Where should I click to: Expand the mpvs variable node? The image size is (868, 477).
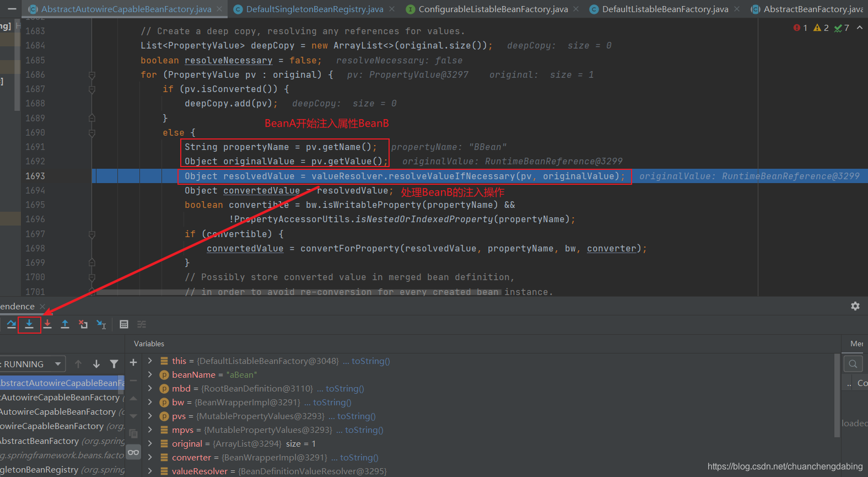(150, 430)
